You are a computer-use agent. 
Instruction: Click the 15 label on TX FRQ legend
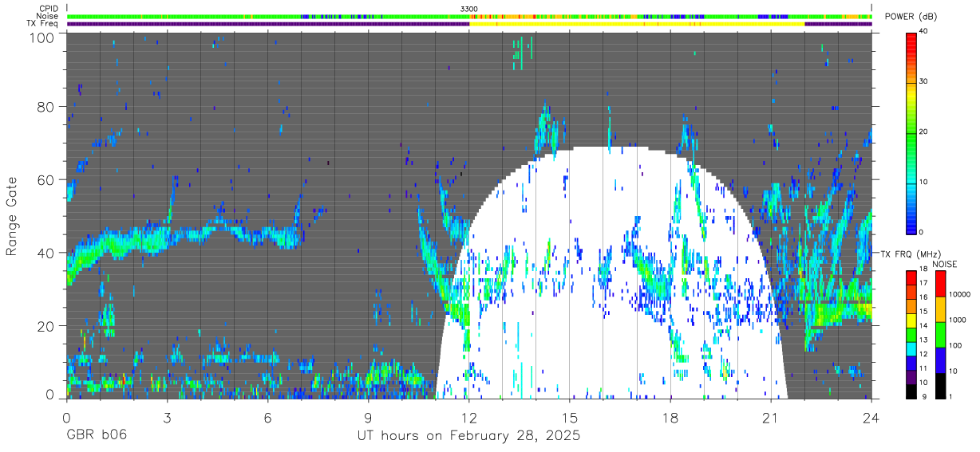(x=925, y=312)
